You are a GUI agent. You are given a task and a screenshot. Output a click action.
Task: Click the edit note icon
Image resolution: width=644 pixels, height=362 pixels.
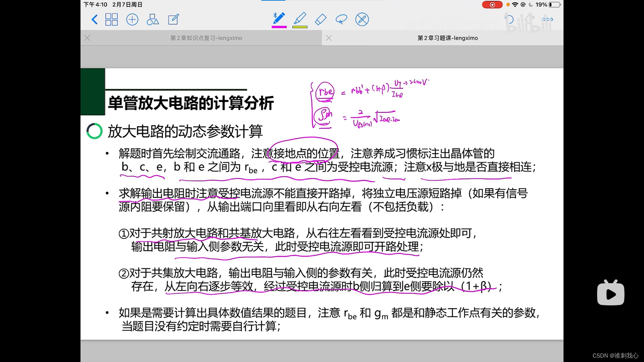(173, 19)
